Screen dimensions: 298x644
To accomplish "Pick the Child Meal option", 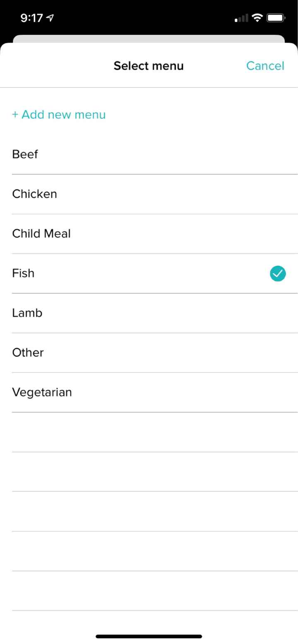I will [x=41, y=234].
